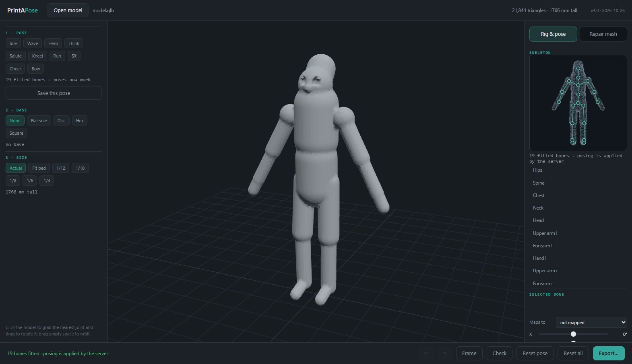Viewport: 632px width, 364px height.
Task: Adjust the X rotation slider
Action: pos(573,334)
